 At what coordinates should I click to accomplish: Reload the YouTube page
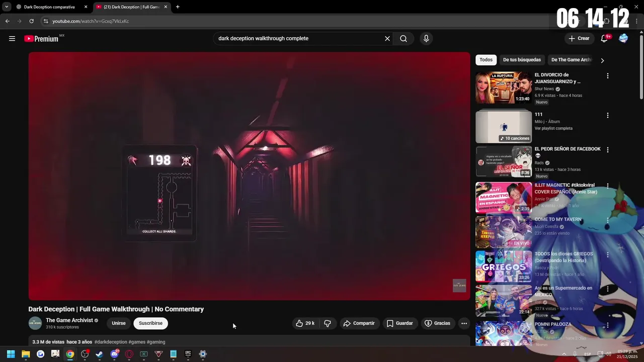click(x=31, y=21)
